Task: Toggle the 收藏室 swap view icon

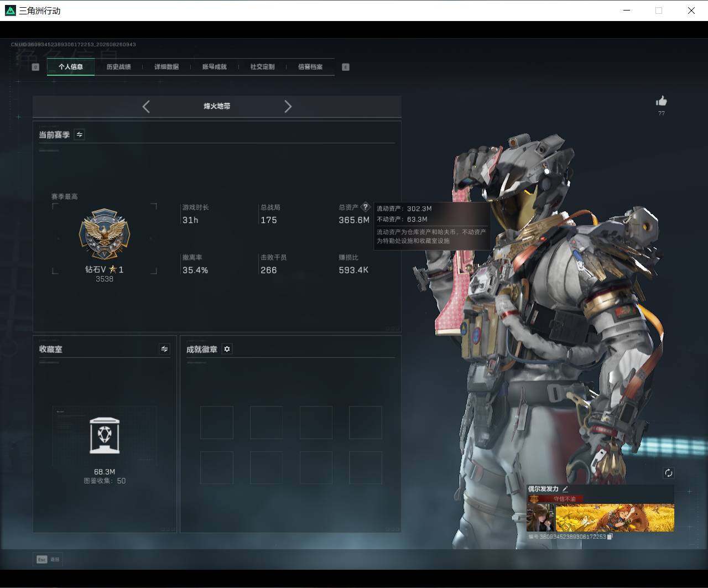Action: (164, 349)
